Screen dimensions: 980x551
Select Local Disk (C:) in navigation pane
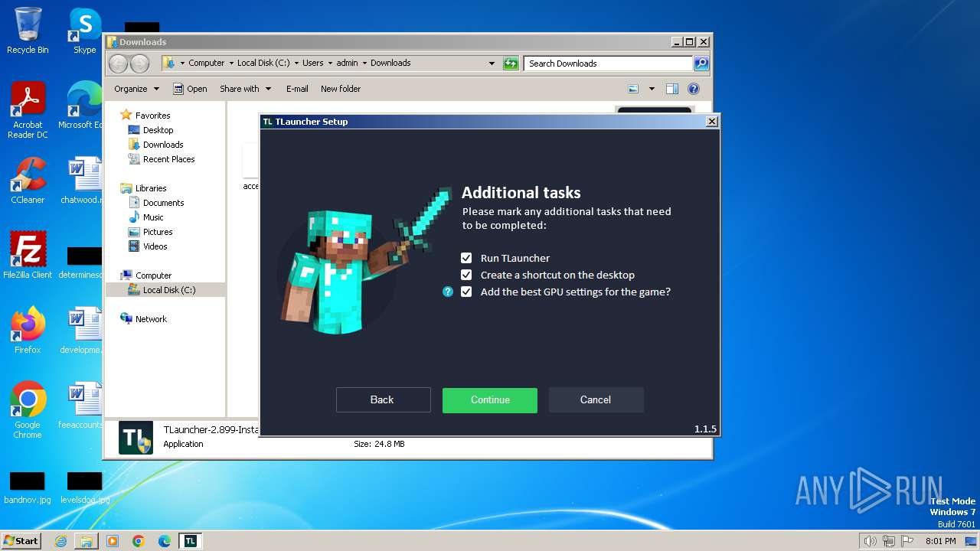pyautogui.click(x=168, y=290)
